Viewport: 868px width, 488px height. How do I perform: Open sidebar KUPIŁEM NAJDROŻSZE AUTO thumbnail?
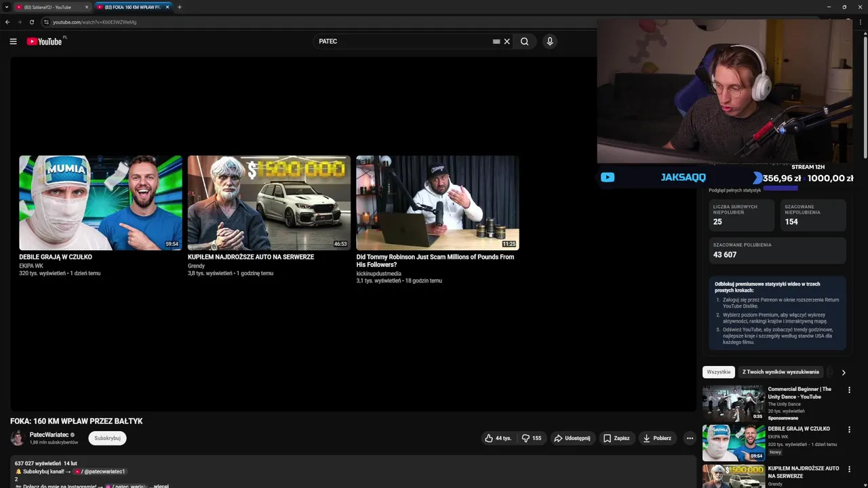click(x=733, y=476)
